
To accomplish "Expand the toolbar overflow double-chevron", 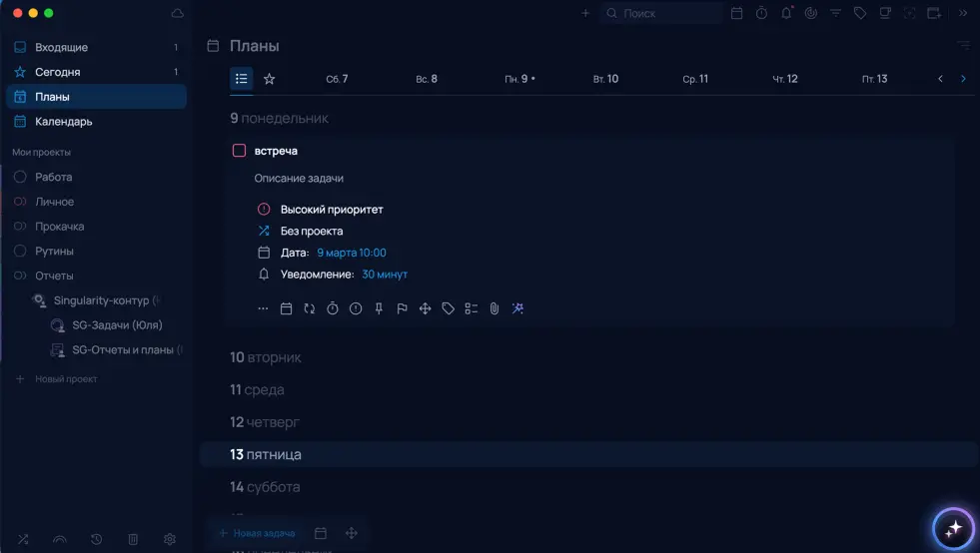I will point(963,13).
